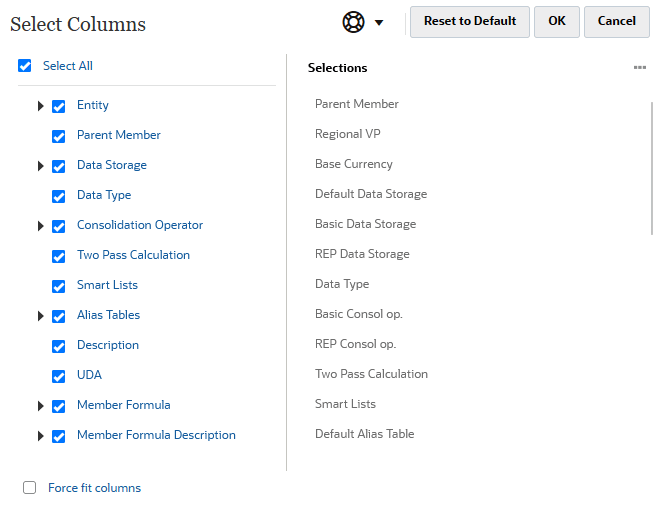660x506 pixels.
Task: Click the Two Pass Calculation label
Action: (133, 255)
